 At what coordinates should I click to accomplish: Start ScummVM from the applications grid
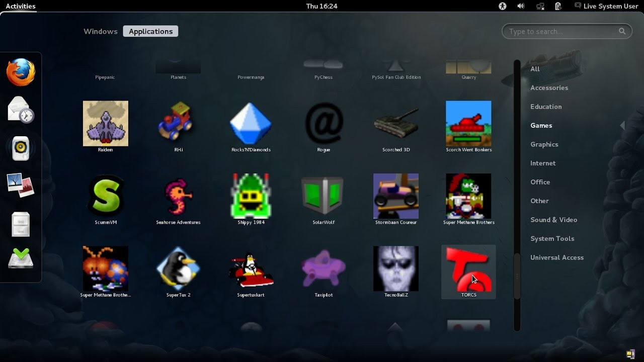coord(105,196)
